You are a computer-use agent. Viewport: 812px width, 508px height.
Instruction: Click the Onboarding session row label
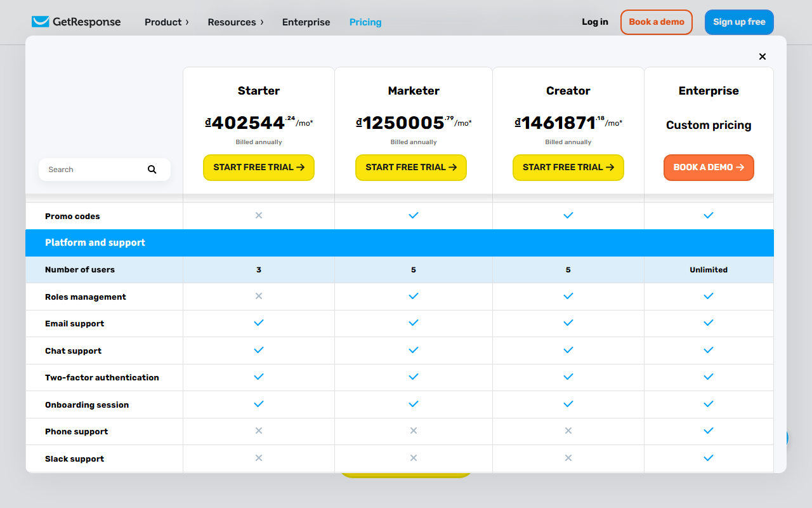[87, 404]
